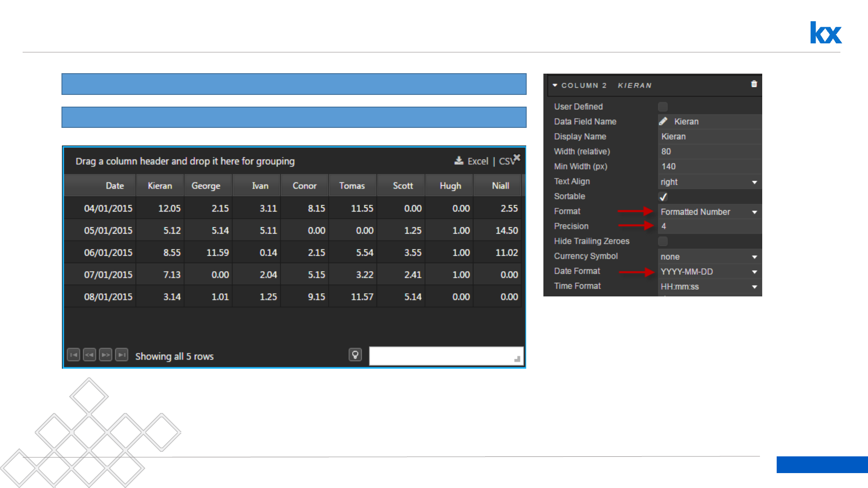The width and height of the screenshot is (868, 488).
Task: Click the first page pagination button
Action: click(73, 355)
